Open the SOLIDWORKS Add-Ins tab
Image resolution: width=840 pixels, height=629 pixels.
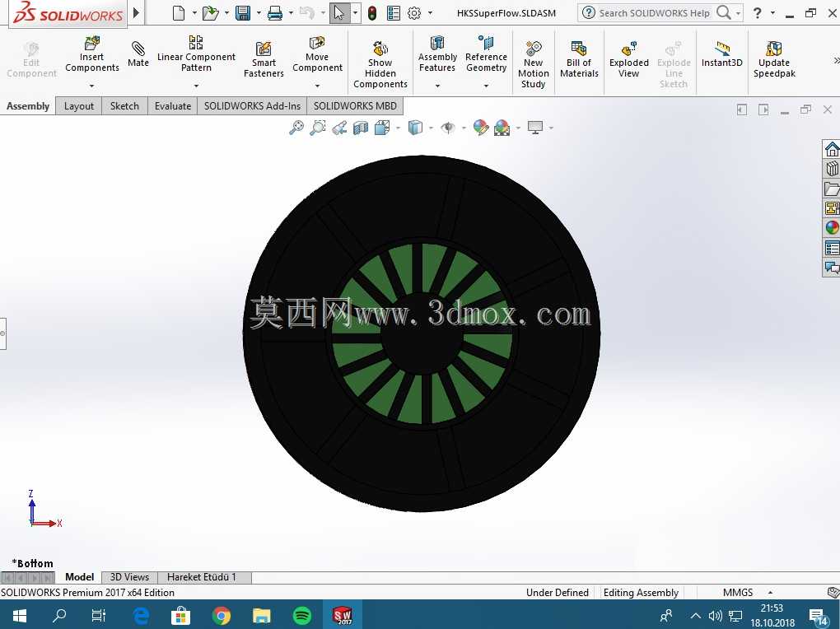tap(252, 106)
